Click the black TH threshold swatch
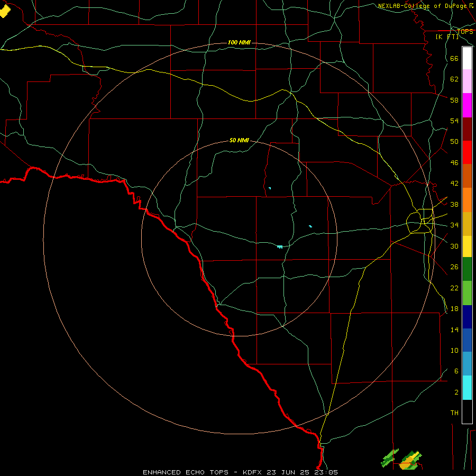The width and height of the screenshot is (476, 476). click(467, 411)
